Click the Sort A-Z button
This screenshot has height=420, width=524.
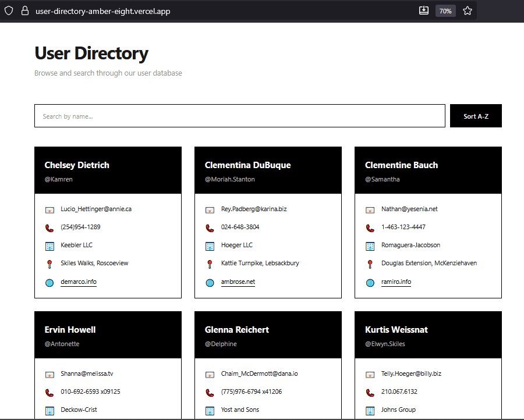click(x=476, y=116)
